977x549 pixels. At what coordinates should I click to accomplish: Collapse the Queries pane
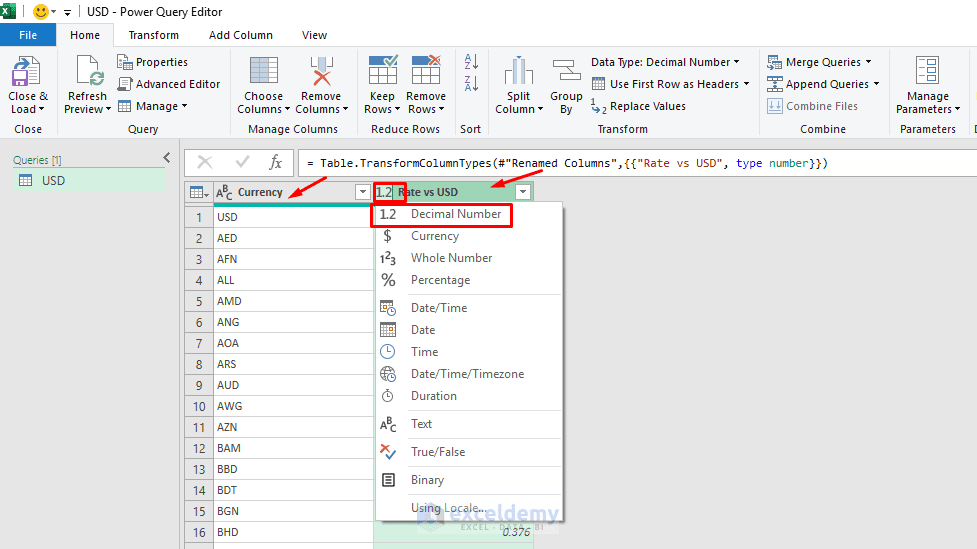166,158
